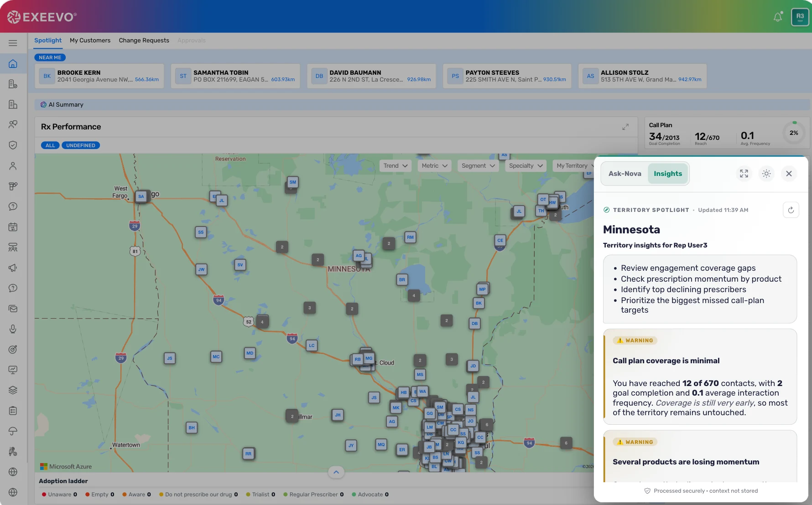Open Payton Steeves customer card

507,76
